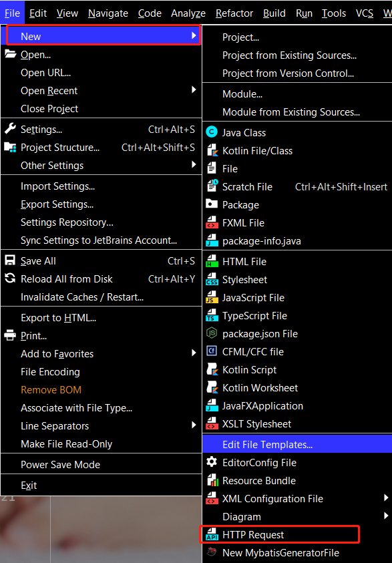Open the Navigate menu

[x=108, y=13]
